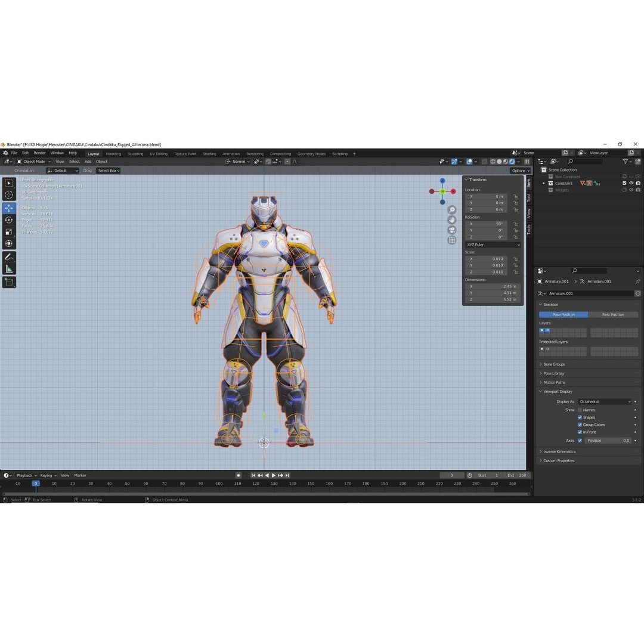Toggle X-ray display icon
The height and width of the screenshot is (644, 644).
click(484, 162)
